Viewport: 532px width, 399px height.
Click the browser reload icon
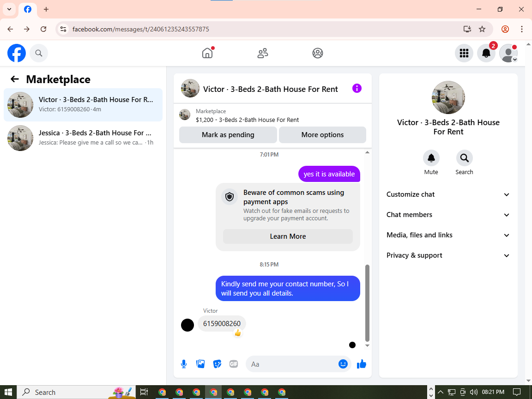pos(43,29)
